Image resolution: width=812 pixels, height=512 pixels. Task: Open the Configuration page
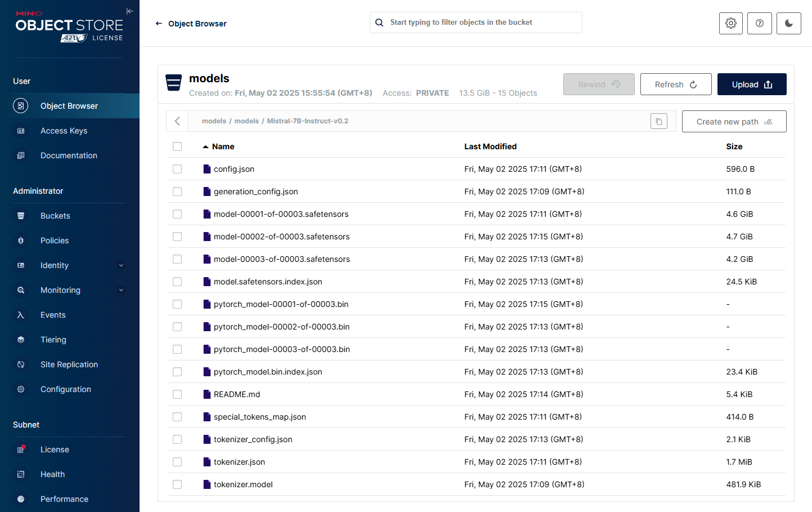click(x=70, y=389)
